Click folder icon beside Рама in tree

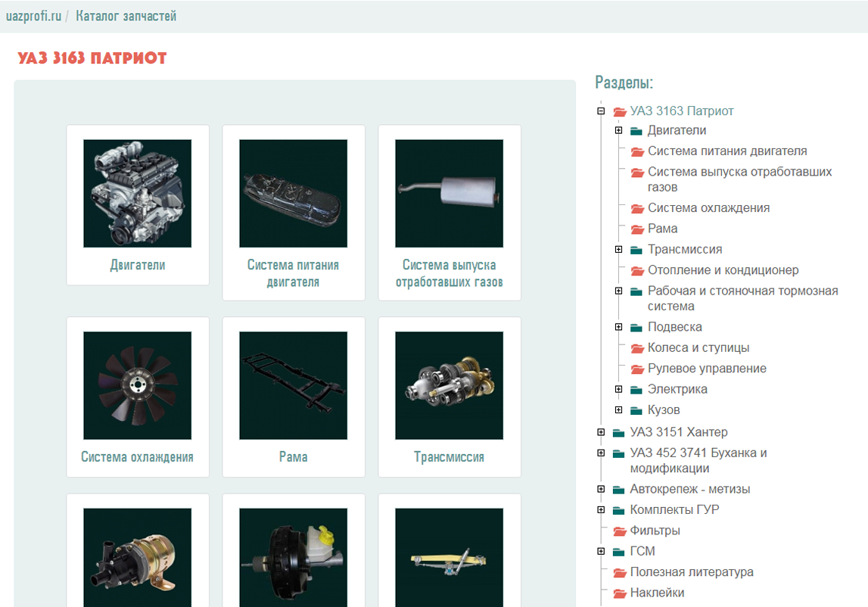(x=637, y=229)
